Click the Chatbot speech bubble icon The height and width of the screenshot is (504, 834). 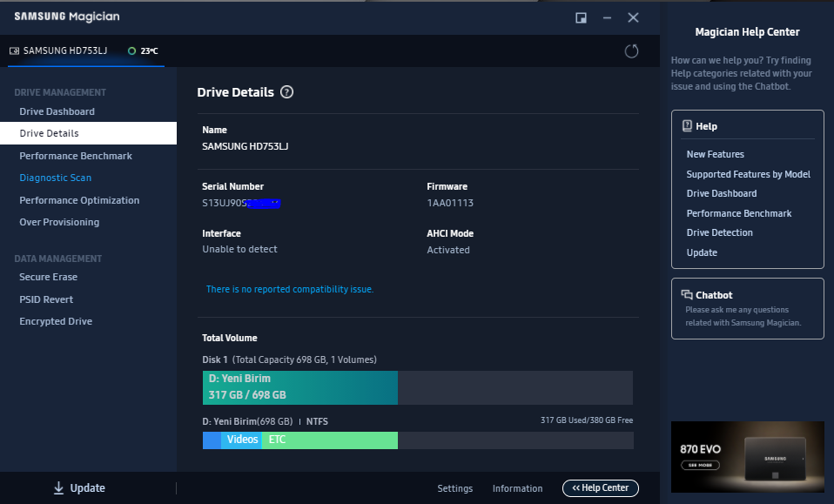[687, 294]
